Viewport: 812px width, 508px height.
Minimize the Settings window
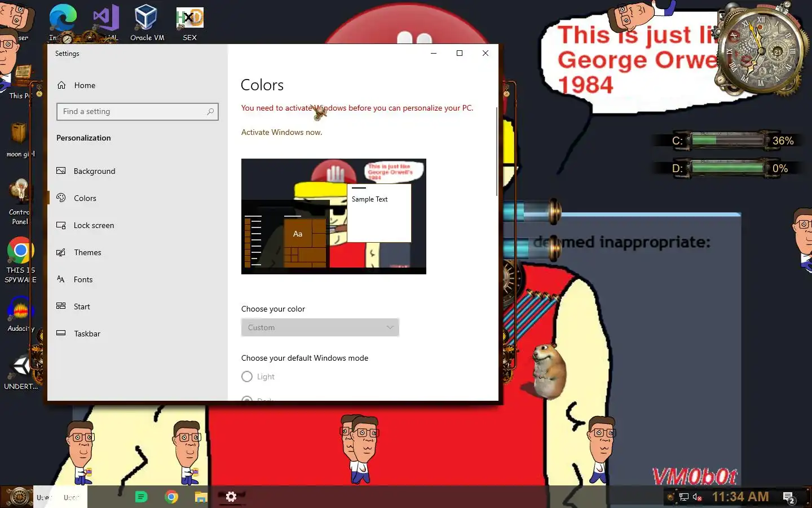[x=434, y=53]
